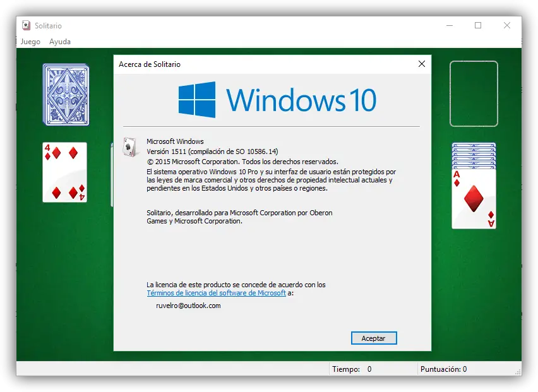Image resolution: width=538 pixels, height=392 pixels.
Task: Select the ace of diamonds card
Action: pos(474,199)
